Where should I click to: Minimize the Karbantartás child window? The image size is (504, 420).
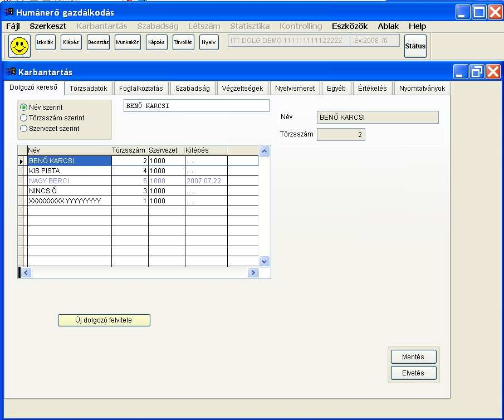click(461, 71)
